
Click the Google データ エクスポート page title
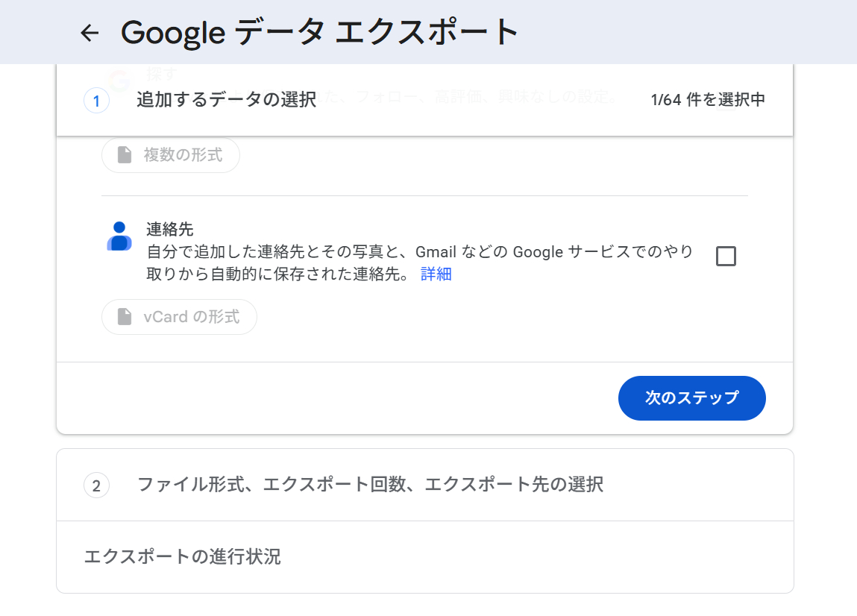tap(319, 32)
